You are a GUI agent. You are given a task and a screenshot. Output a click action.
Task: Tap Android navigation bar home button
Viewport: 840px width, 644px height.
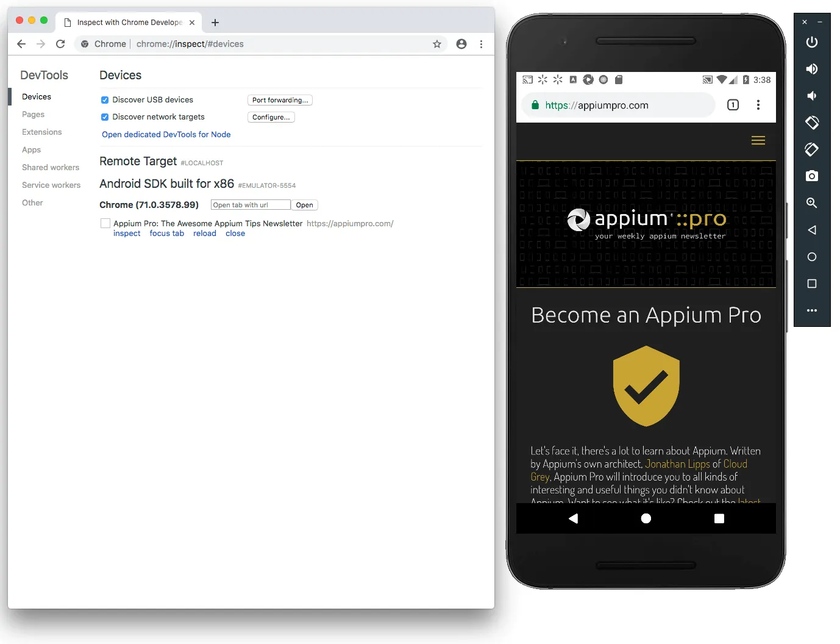tap(646, 518)
